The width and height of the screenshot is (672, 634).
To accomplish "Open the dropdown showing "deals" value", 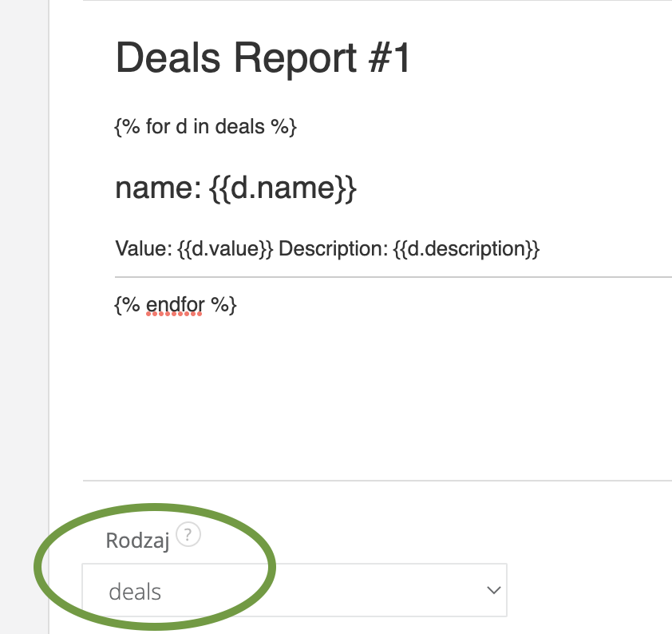I will pos(294,591).
